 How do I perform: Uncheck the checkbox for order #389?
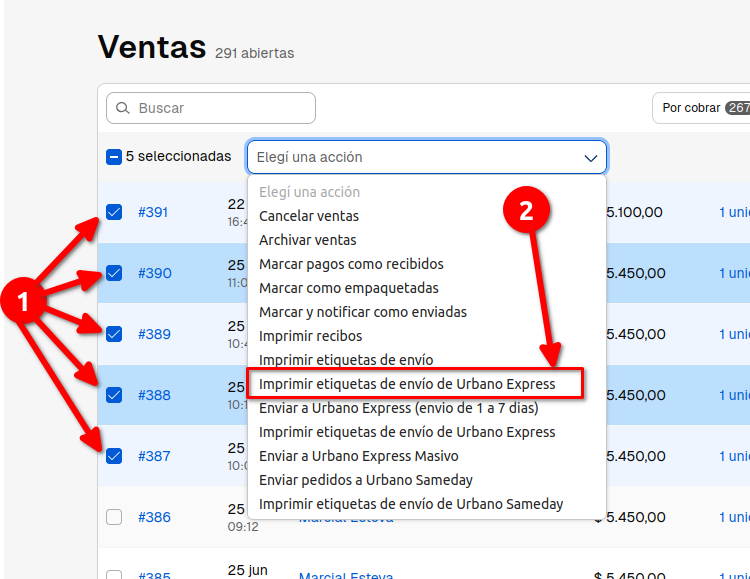(x=114, y=334)
